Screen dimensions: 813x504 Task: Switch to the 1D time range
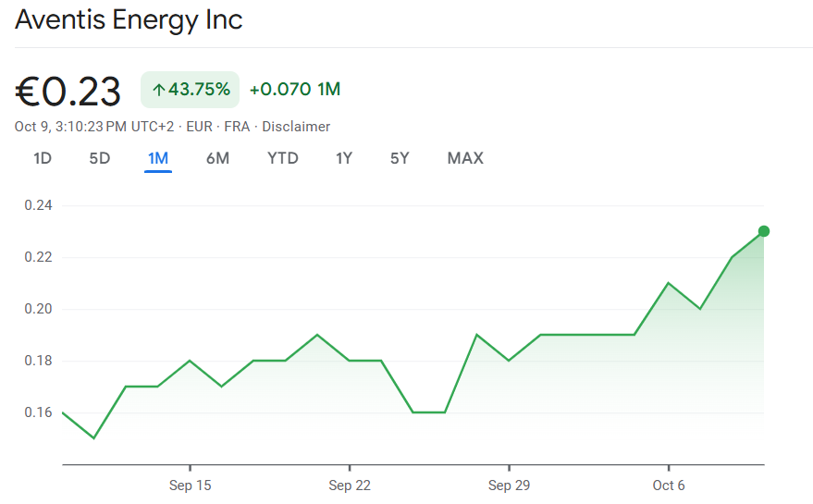43,158
